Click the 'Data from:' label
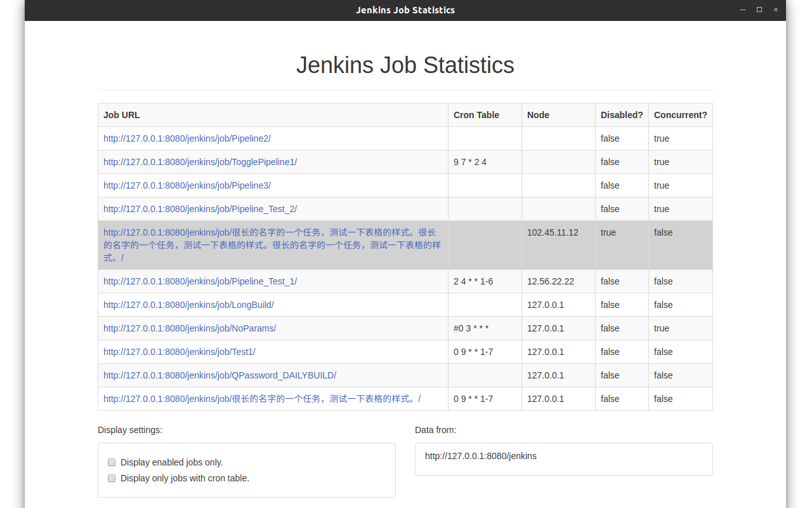Viewport: 812px width, 508px height. 436,430
